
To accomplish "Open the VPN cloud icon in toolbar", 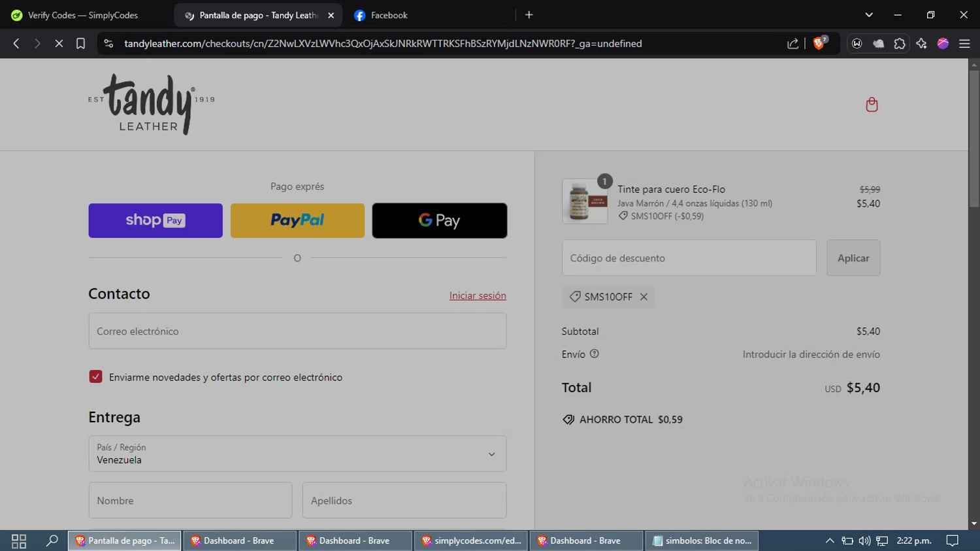I will (x=879, y=44).
